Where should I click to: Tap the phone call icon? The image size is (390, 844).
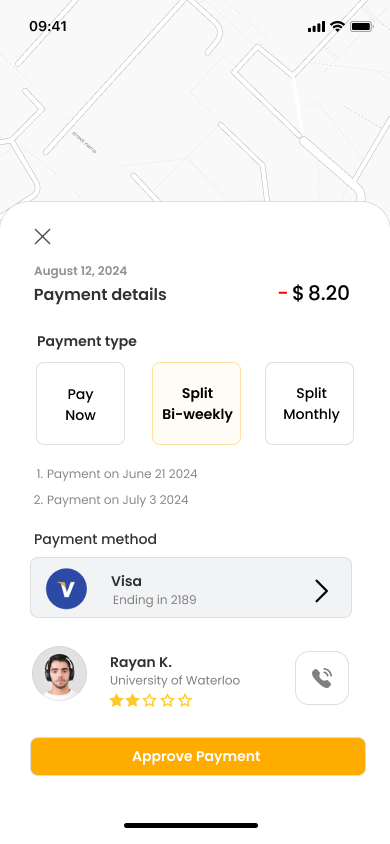[x=322, y=678]
